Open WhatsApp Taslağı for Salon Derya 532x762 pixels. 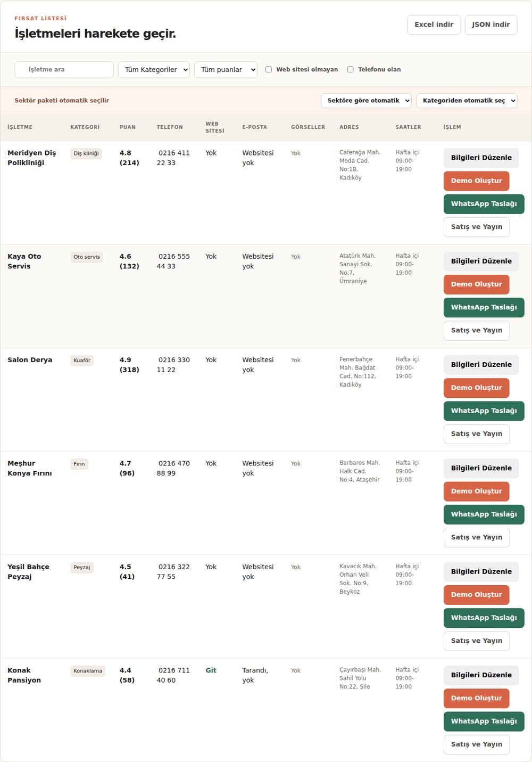484,411
